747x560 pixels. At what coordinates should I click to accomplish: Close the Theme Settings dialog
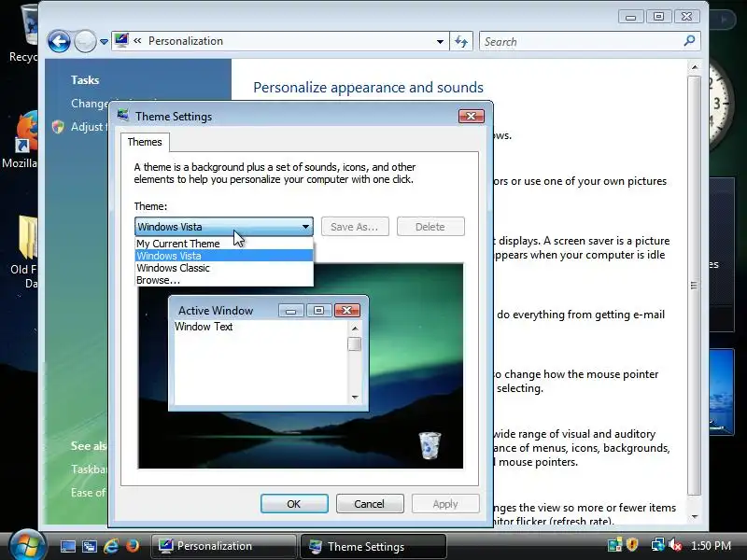(x=472, y=116)
